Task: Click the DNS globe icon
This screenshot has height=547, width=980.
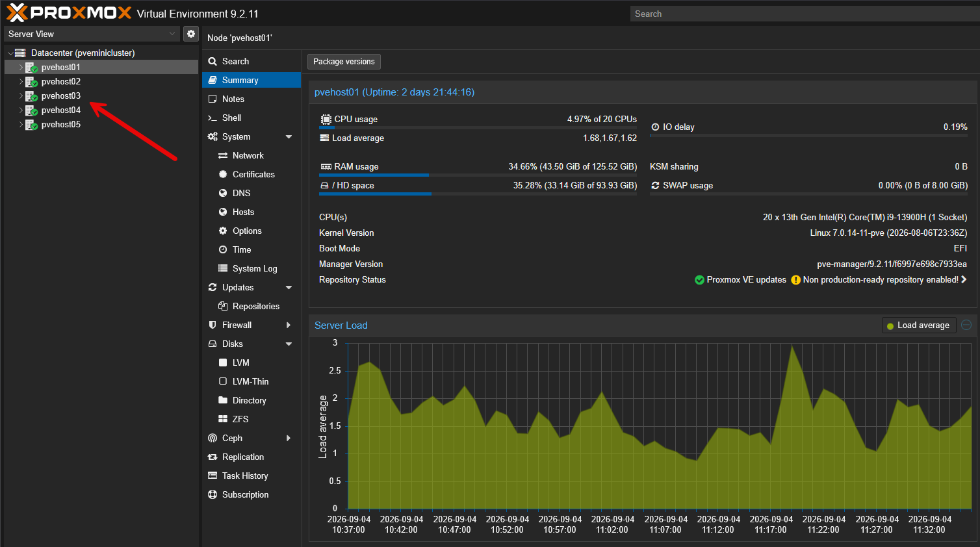Action: 223,193
